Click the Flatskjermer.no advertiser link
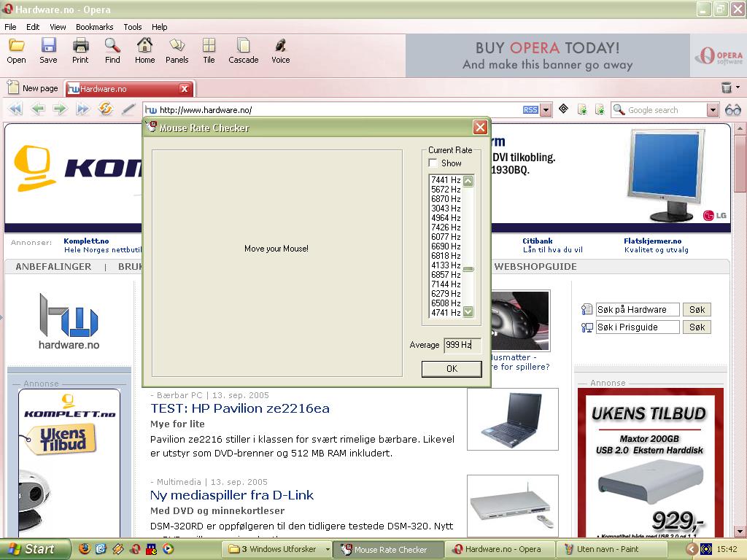Screen dimensions: 747x560 [652, 241]
